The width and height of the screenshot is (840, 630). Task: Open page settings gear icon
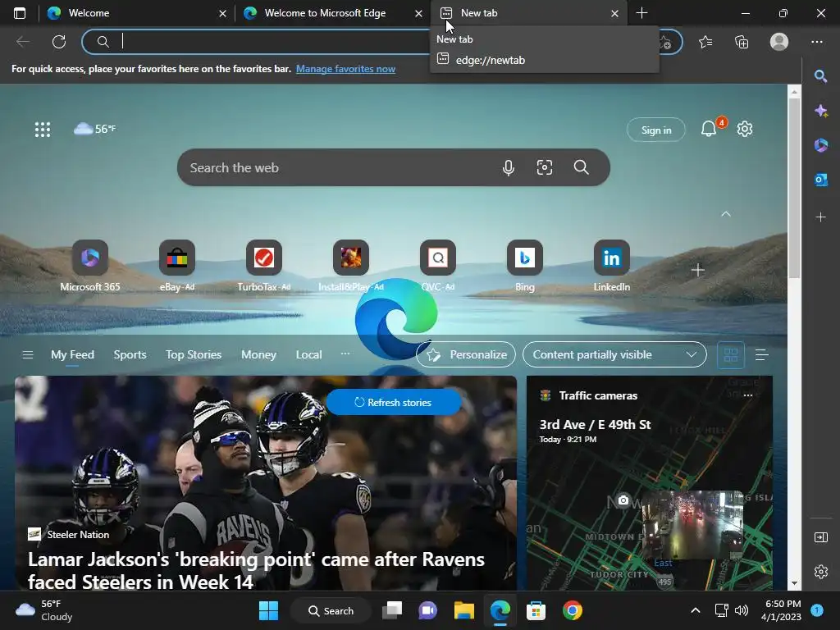745,129
